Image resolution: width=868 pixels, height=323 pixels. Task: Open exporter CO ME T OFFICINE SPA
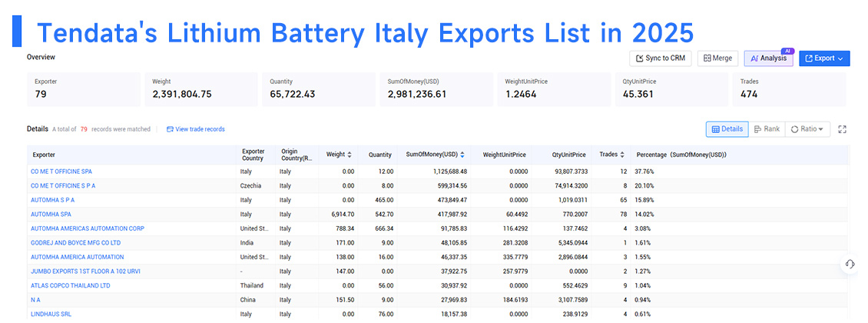[x=61, y=171]
